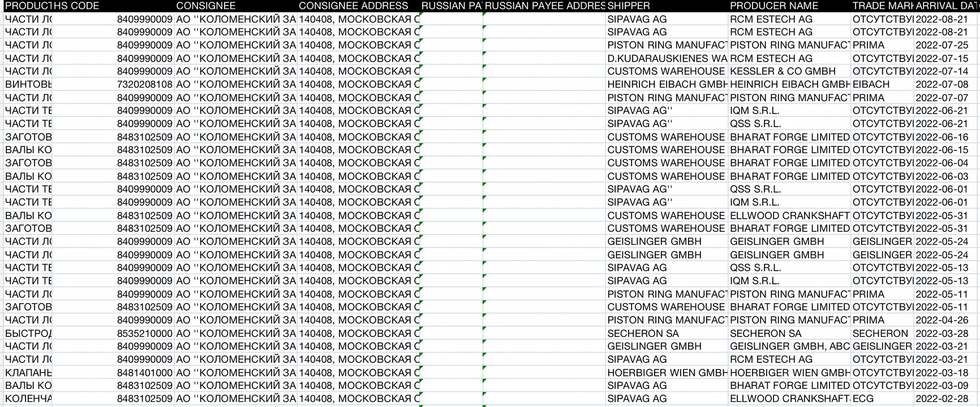Viewport: 980px width, 407px height.
Task: Click HS code cell 8535210000
Action: (x=144, y=334)
